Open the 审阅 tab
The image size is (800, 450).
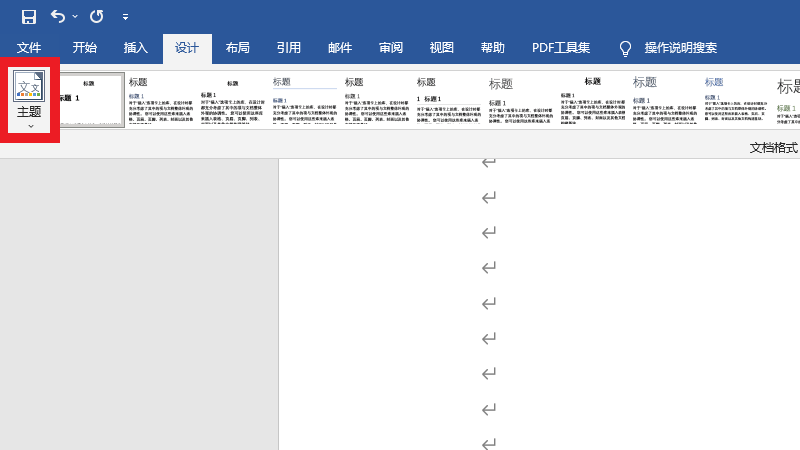390,48
